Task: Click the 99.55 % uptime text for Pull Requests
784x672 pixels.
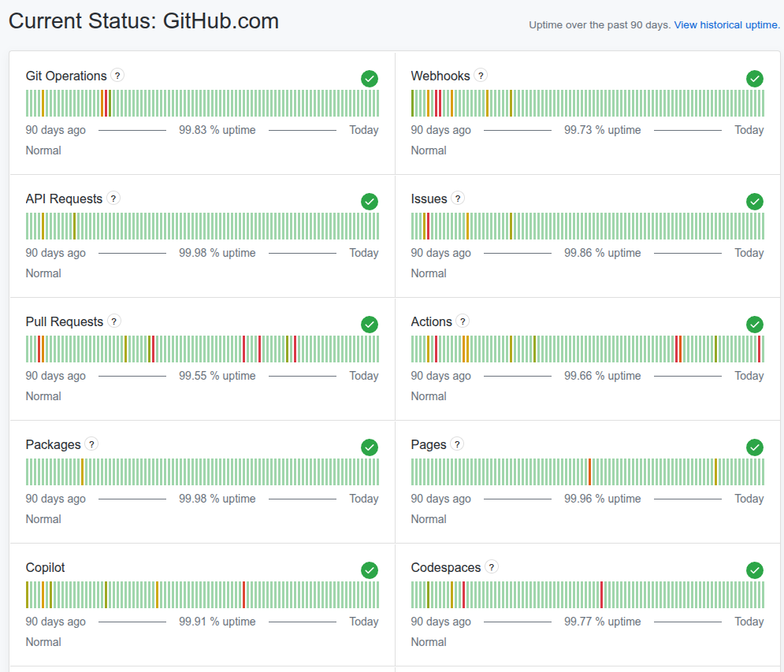Action: click(x=217, y=376)
